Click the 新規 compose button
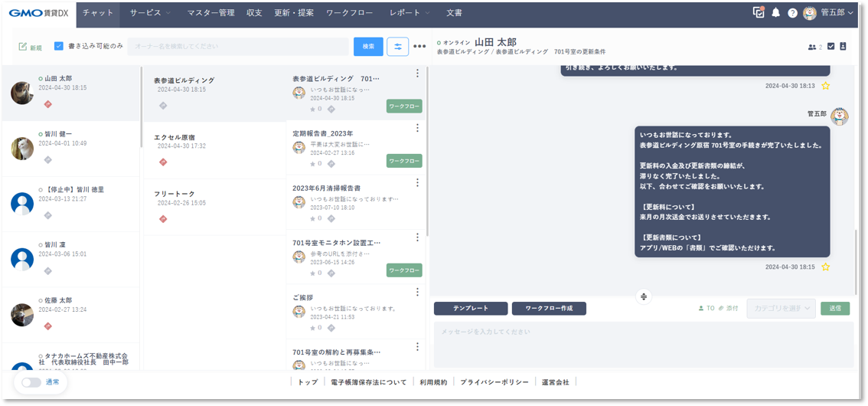868x406 pixels. click(x=31, y=47)
